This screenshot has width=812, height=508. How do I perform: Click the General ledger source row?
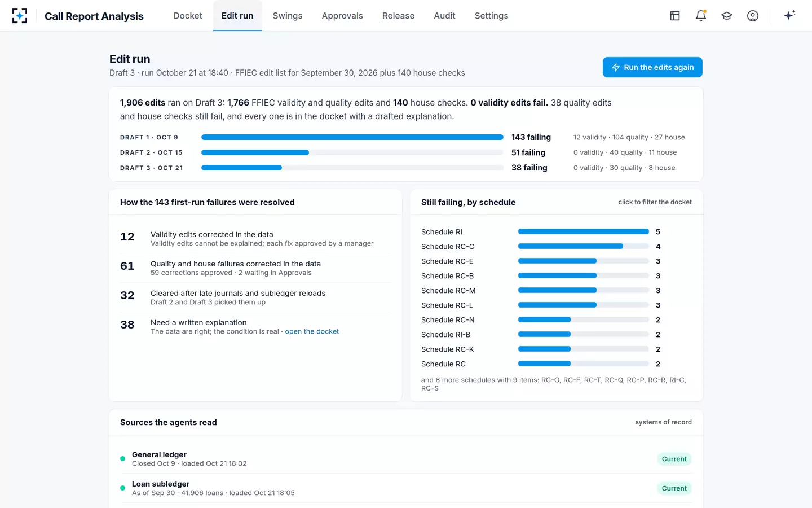[406, 459]
